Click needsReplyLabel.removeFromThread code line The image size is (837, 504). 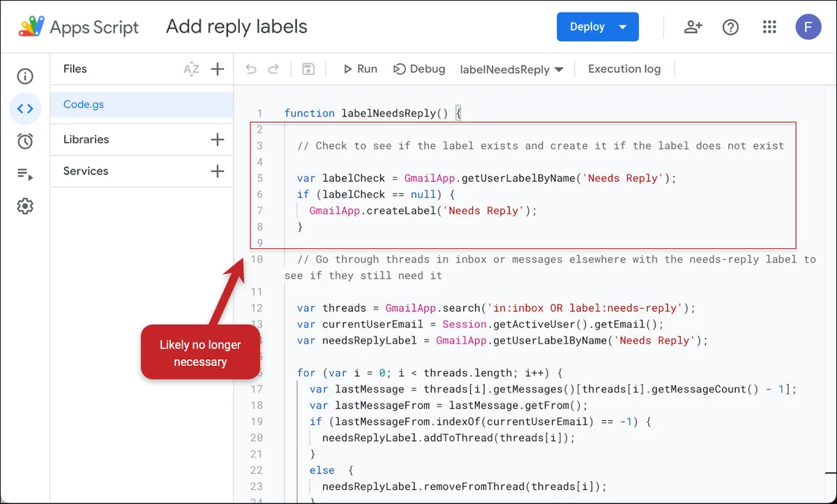pos(465,487)
